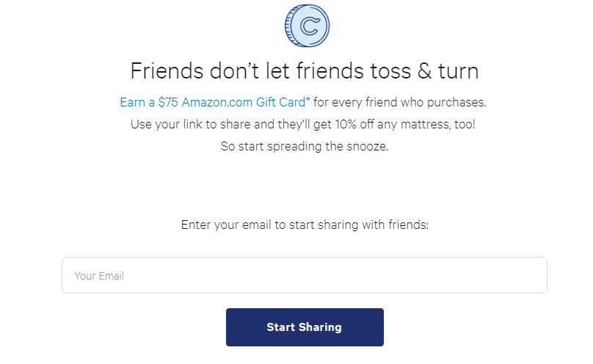Click the line mentioning 10% off any mattress

tap(303, 124)
